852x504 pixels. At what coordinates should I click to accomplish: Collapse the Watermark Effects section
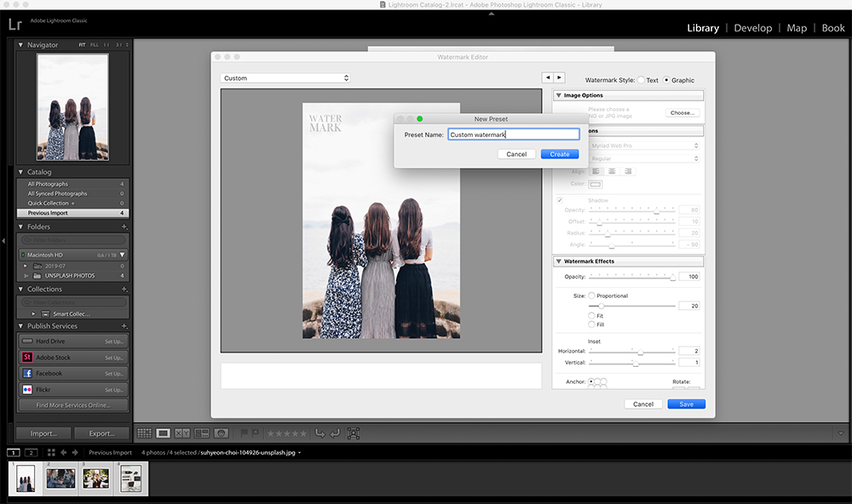click(558, 261)
